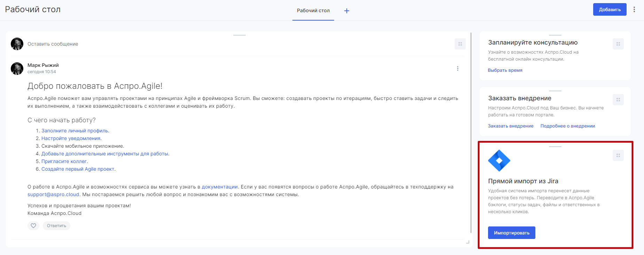The width and height of the screenshot is (644, 255).
Task: Click the Добро пожаловать в Аспро.Agile! heading
Action: (95, 86)
